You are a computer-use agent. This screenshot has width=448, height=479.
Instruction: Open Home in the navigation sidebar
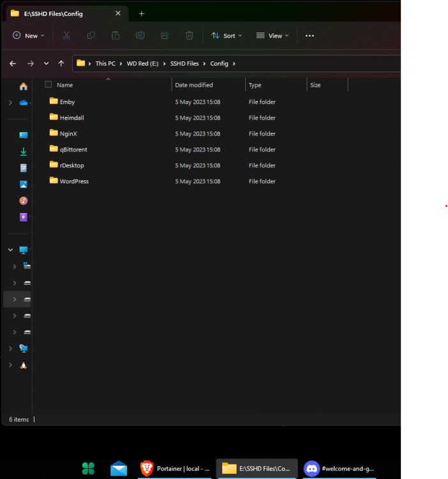point(24,86)
